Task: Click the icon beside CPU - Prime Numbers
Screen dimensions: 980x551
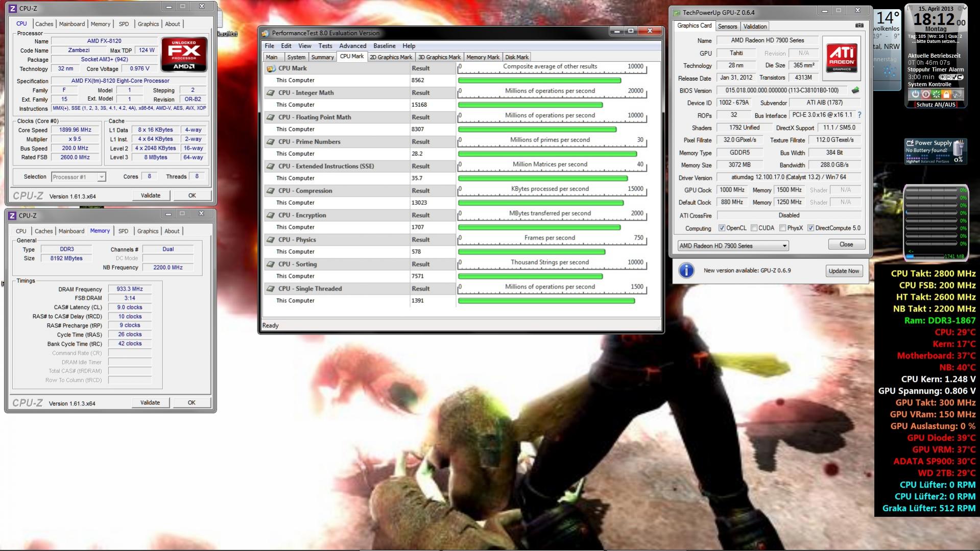Action: [x=271, y=141]
